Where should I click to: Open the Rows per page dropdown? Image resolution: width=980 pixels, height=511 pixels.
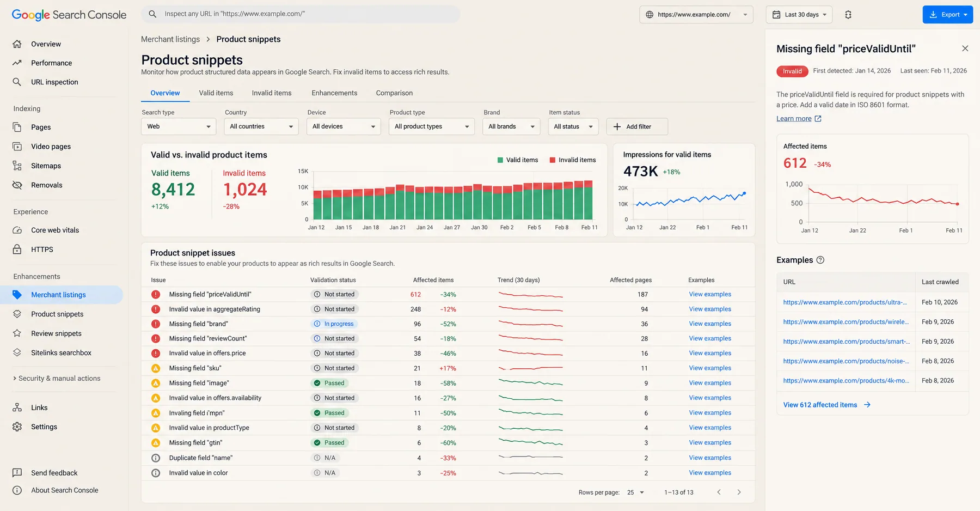click(635, 492)
